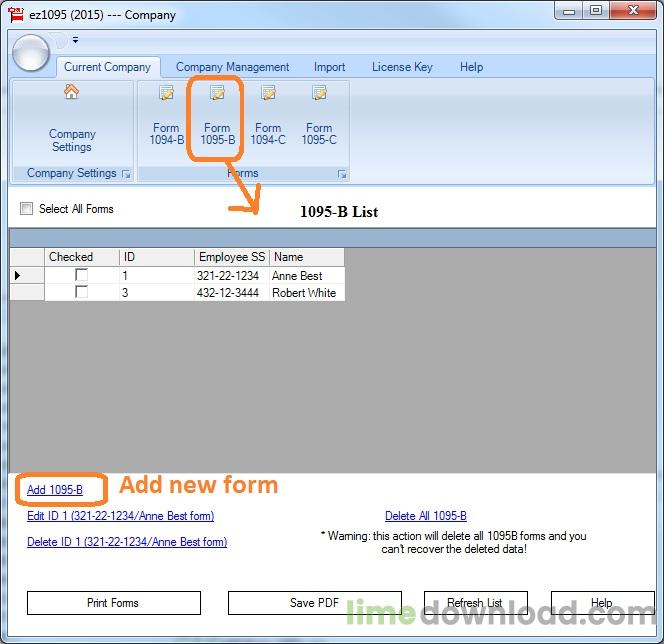Click the Print Forms button
Screen dimensions: 664x644
[113, 603]
